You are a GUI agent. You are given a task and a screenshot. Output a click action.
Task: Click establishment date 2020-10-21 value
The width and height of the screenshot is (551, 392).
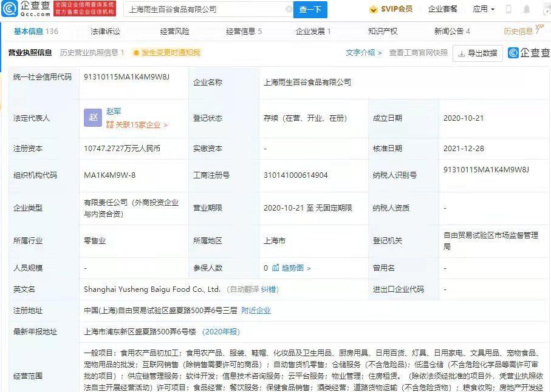point(464,118)
